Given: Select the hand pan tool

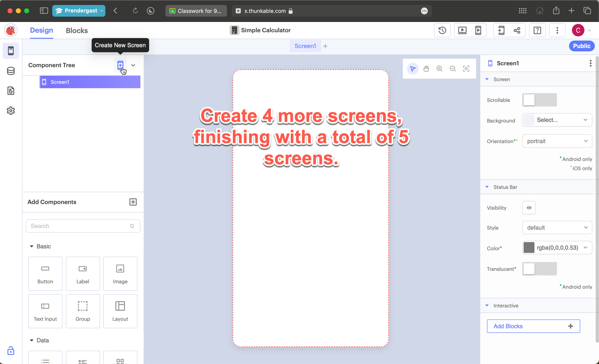Looking at the screenshot, I should point(426,69).
